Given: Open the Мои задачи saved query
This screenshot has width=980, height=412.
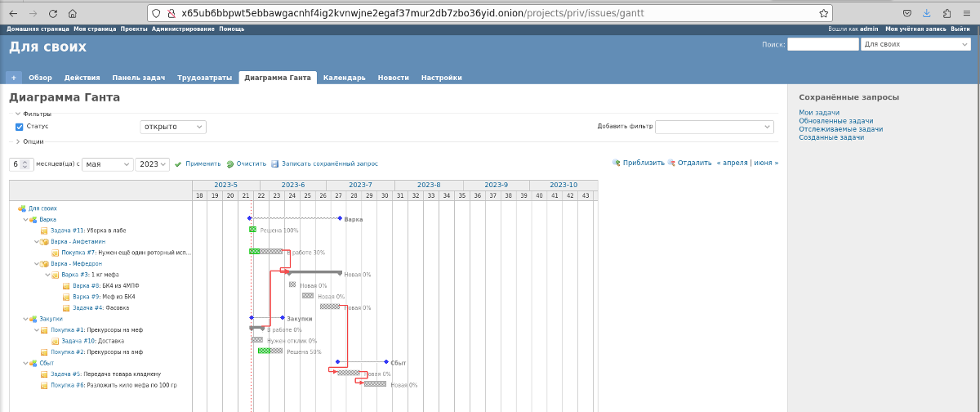Looking at the screenshot, I should tap(819, 113).
